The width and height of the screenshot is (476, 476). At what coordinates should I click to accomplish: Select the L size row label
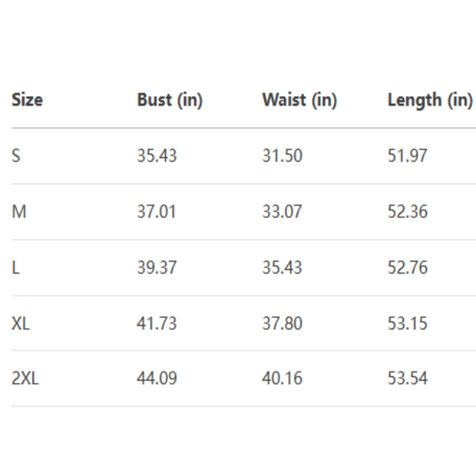coord(15,267)
